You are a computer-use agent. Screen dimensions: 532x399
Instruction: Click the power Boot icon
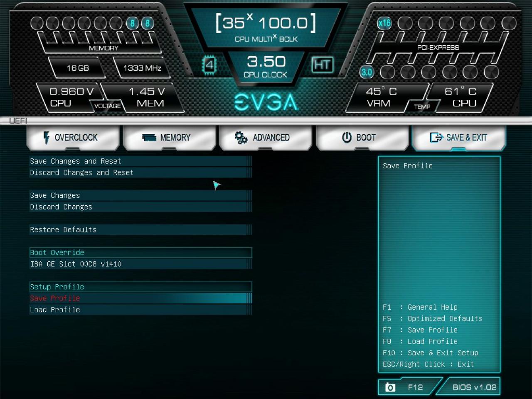[347, 138]
